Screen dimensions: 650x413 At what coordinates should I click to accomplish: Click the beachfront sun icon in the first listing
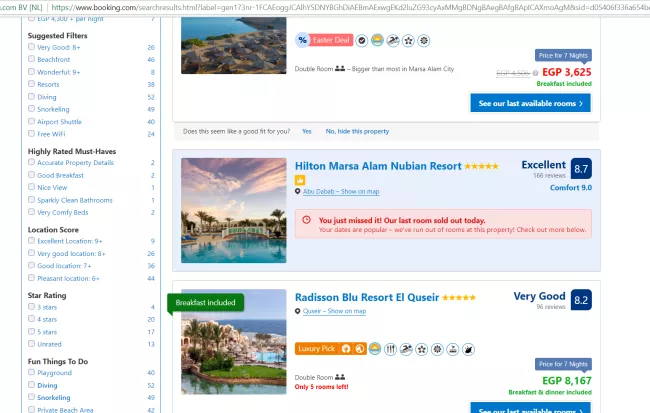377,40
